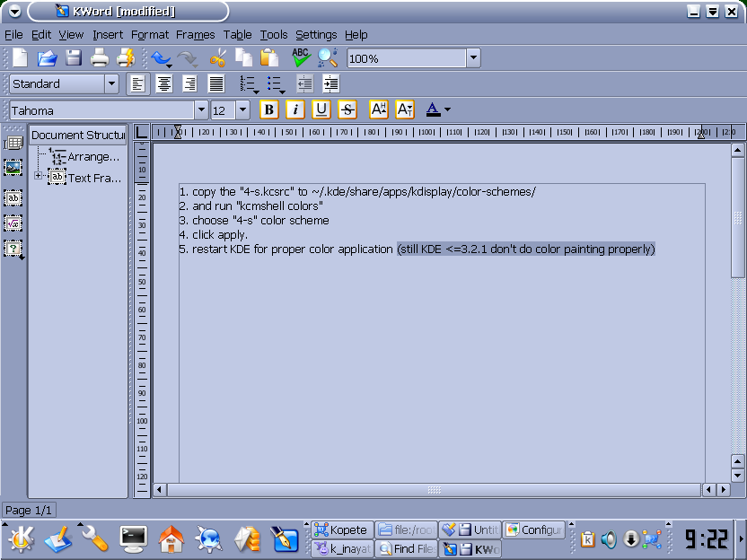747x560 pixels.
Task: Click the vertical scrollbar thumb
Action: point(737,217)
